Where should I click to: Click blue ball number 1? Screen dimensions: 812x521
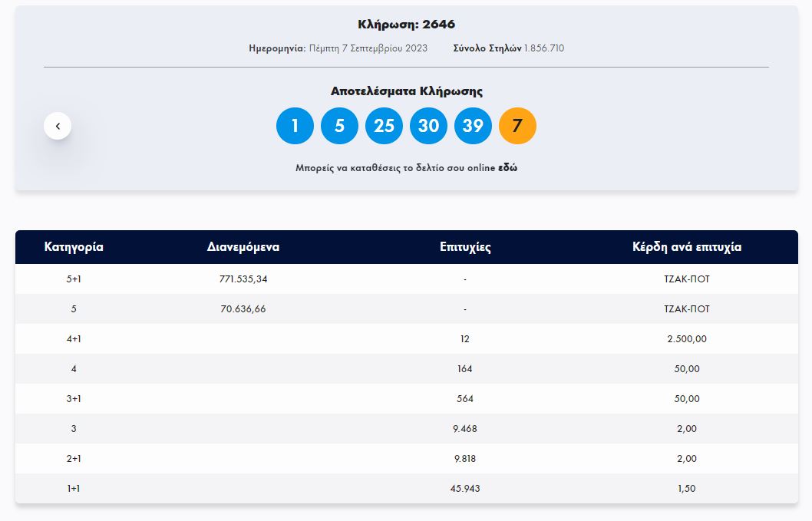295,126
